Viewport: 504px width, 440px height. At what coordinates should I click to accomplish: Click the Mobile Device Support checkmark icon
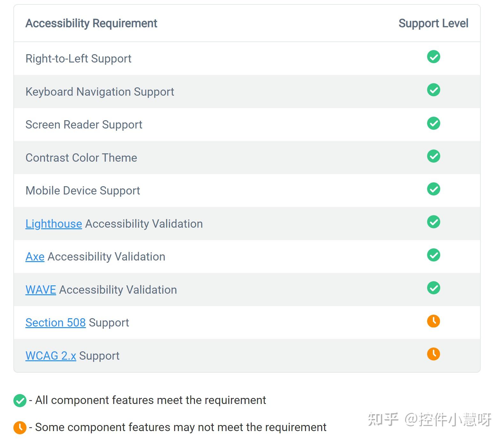[433, 189]
